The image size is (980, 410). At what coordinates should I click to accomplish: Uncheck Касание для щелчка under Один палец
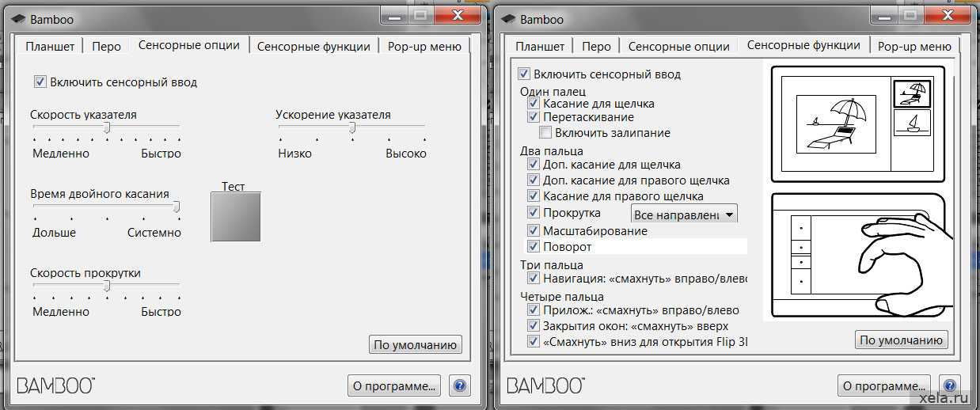tap(534, 103)
